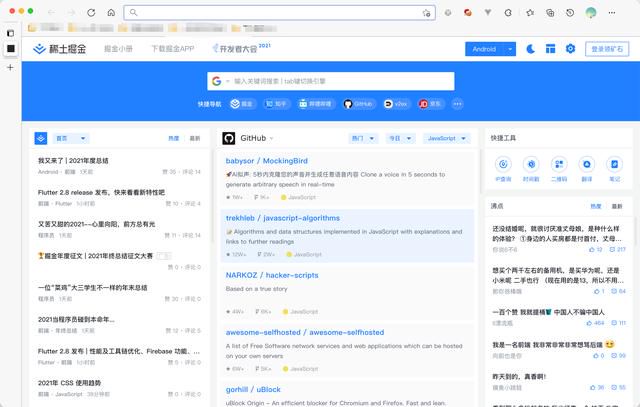
Task: Open the browser history clock icon
Action: pyautogui.click(x=570, y=13)
